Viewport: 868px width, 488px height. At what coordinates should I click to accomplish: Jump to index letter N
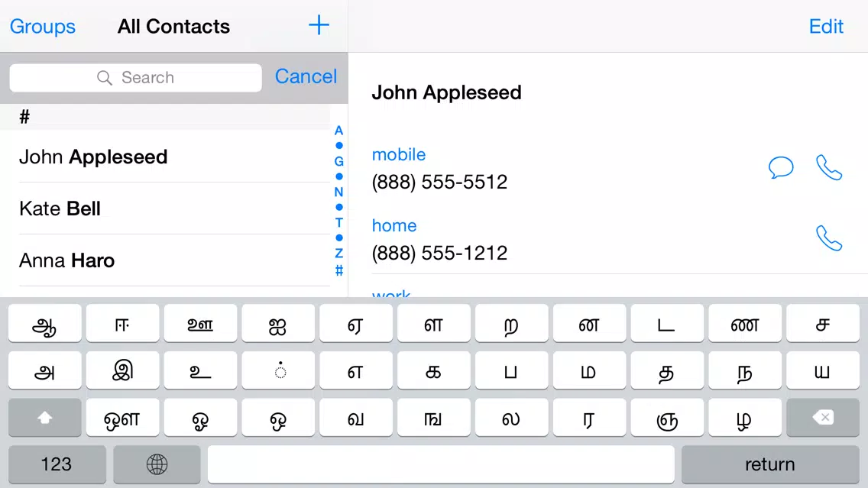point(338,192)
